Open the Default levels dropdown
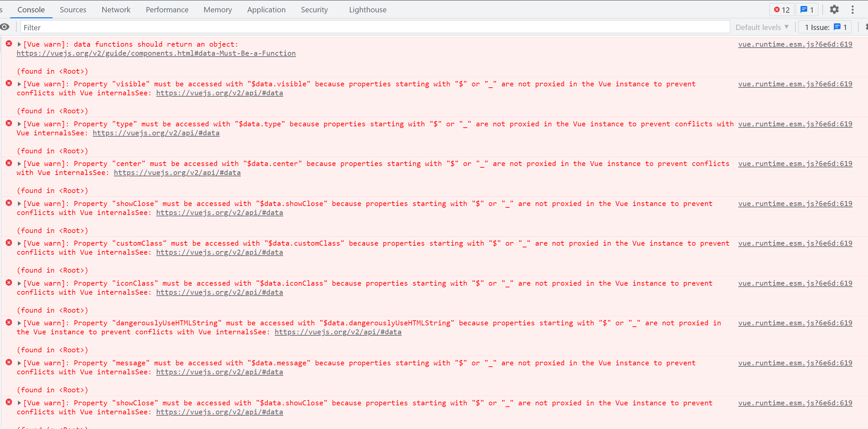This screenshot has width=868, height=429. tap(761, 27)
